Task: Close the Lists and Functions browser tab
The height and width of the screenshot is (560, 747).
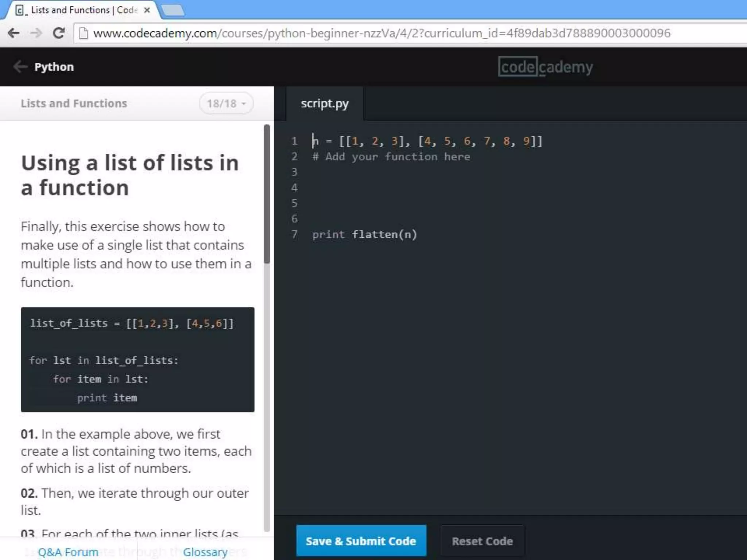Action: point(147,10)
